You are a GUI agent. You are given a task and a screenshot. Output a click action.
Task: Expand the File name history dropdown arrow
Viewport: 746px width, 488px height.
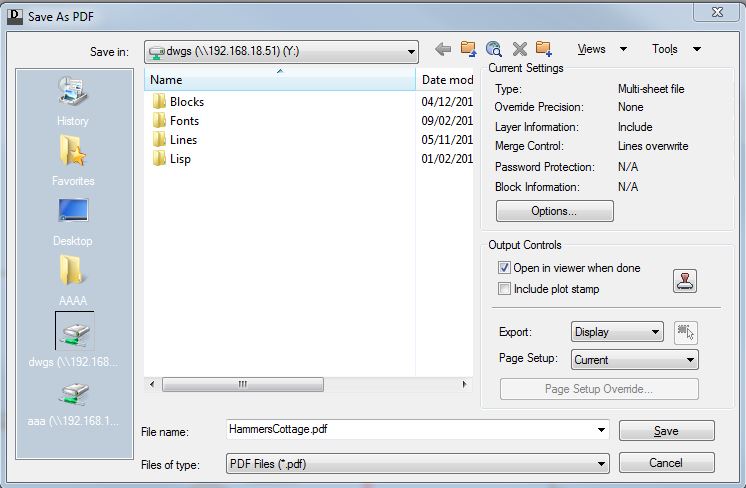point(601,430)
